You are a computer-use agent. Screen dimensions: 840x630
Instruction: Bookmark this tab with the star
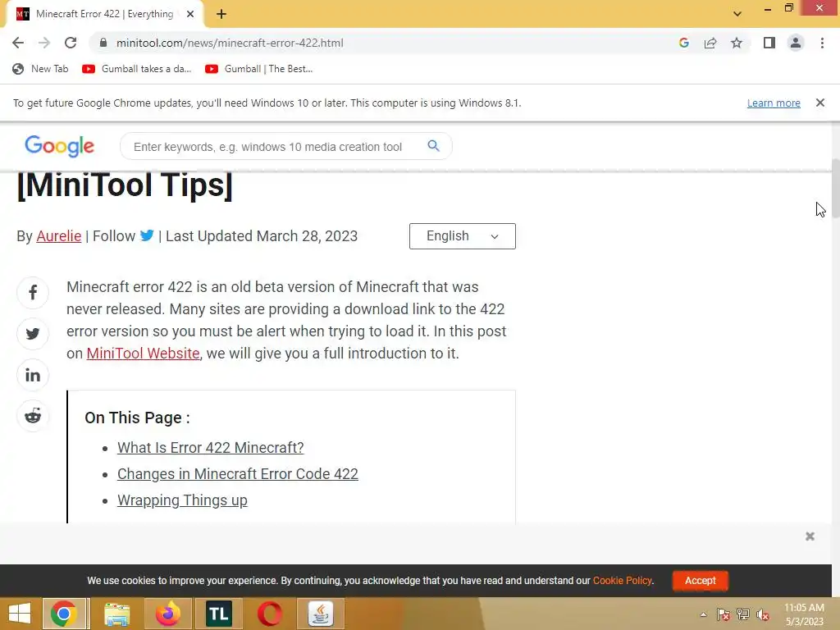[x=737, y=43]
